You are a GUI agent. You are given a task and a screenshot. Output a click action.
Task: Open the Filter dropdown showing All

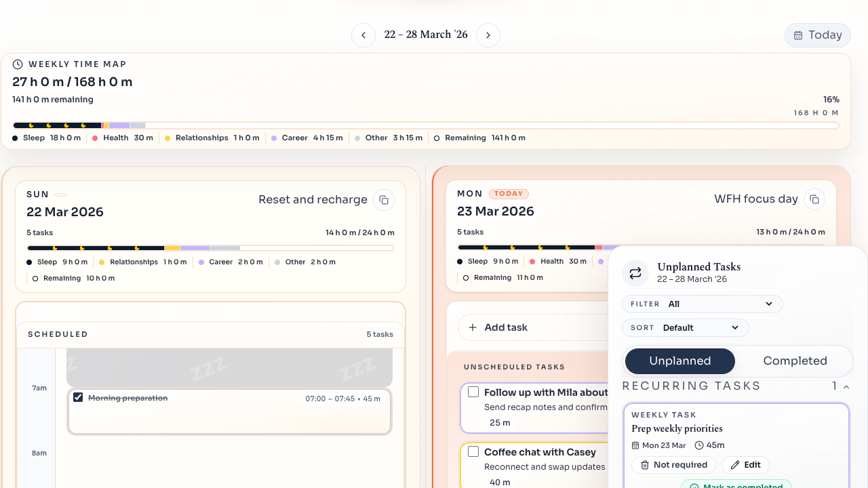click(703, 304)
